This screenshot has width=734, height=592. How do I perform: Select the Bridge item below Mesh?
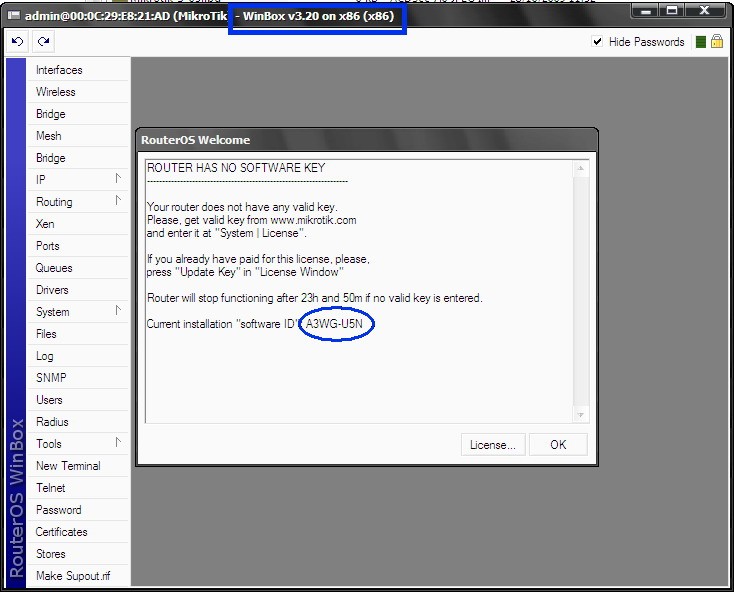tap(78, 158)
